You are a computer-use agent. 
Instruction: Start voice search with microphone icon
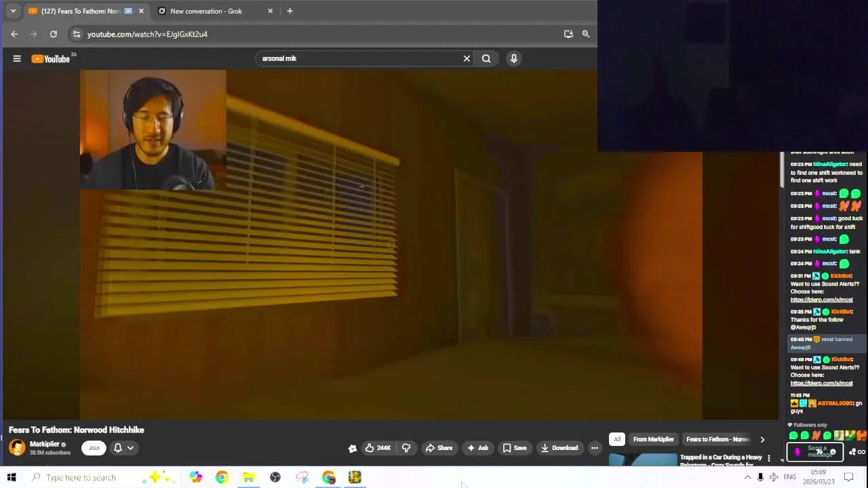(514, 58)
